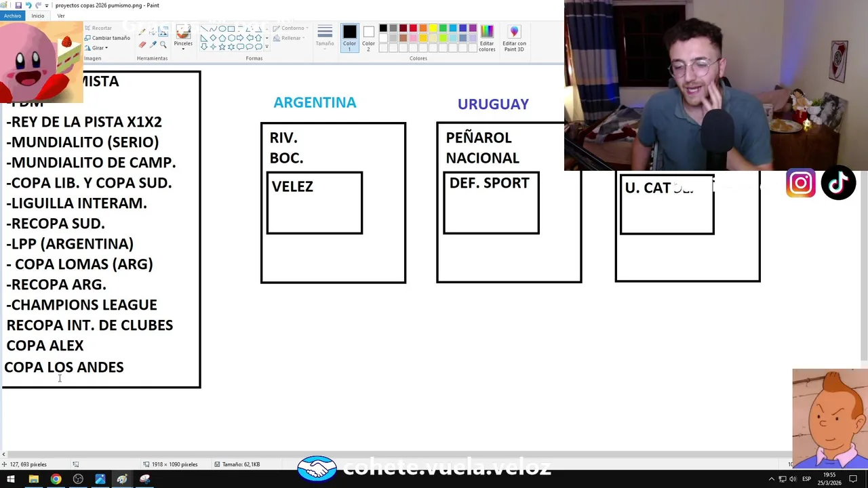Switch to the Ver tab

coord(61,16)
